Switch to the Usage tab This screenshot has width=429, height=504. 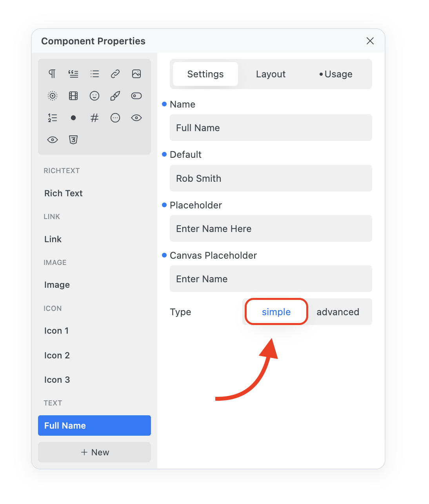[x=336, y=74]
